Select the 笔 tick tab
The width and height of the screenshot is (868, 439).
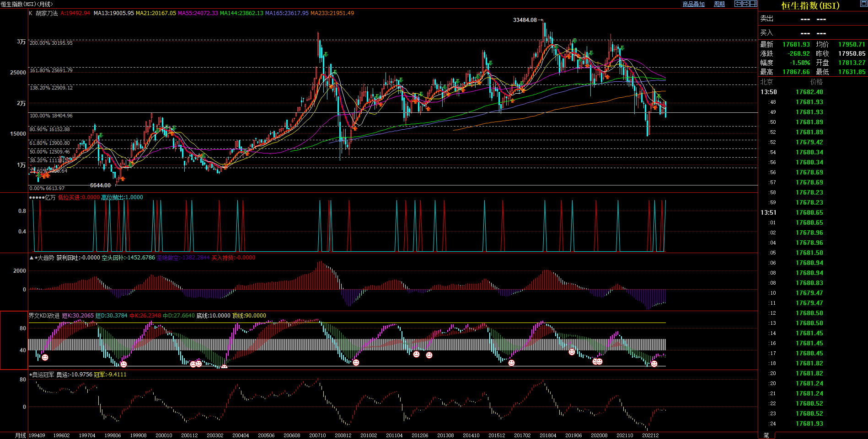point(766,435)
